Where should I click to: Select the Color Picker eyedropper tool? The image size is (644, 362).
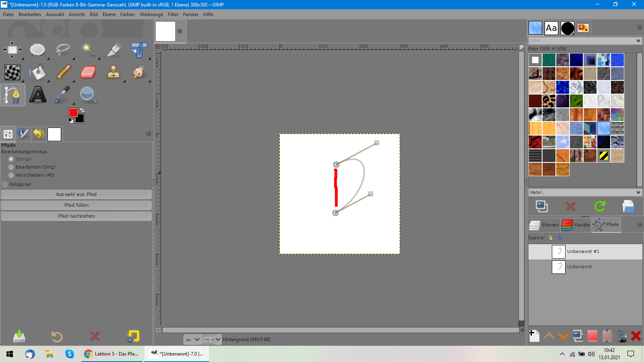point(63,95)
